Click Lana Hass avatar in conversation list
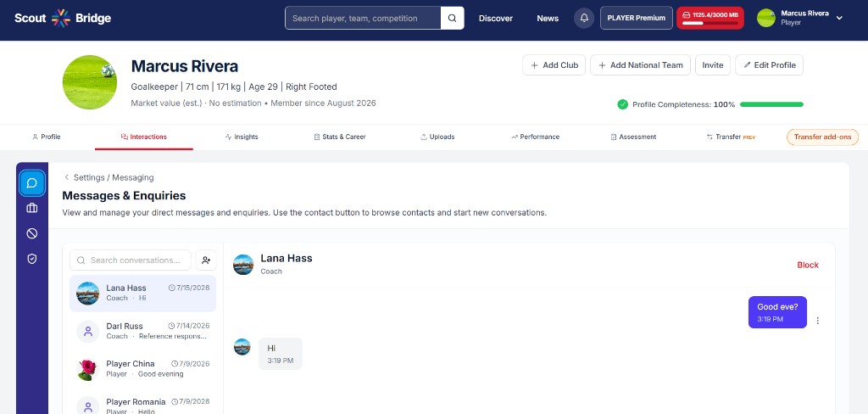Image resolution: width=868 pixels, height=414 pixels. (x=87, y=294)
